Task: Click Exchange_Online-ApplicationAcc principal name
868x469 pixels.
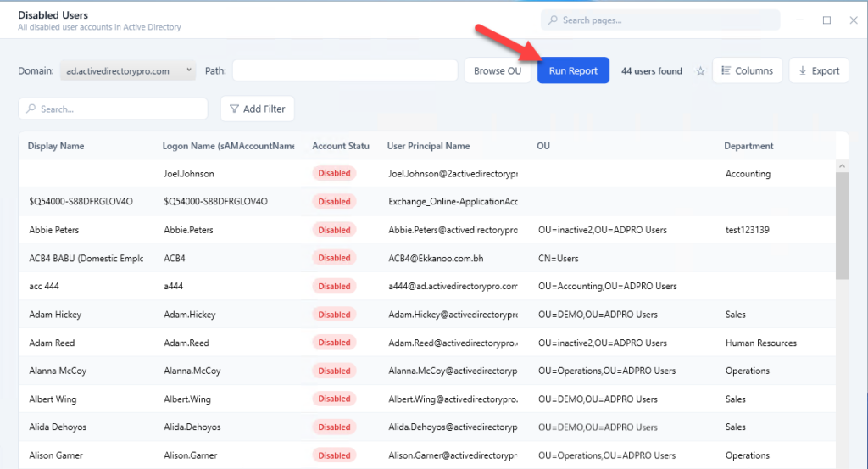Action: coord(453,202)
